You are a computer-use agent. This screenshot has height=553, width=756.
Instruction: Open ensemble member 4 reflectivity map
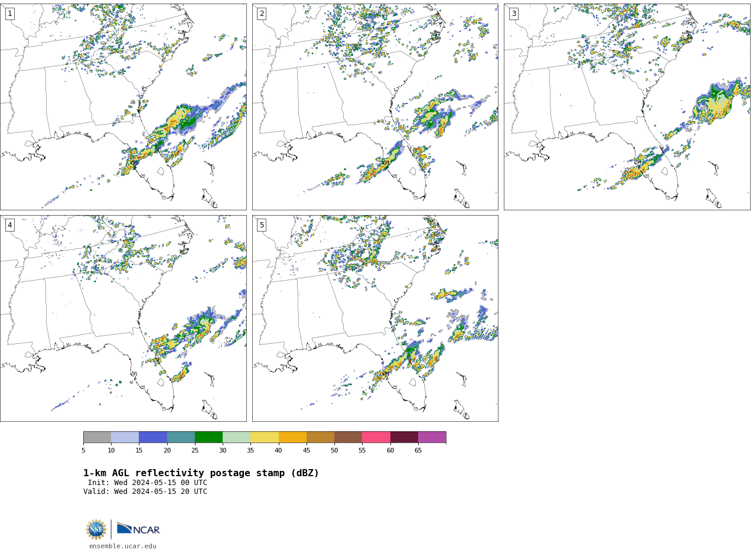click(123, 318)
